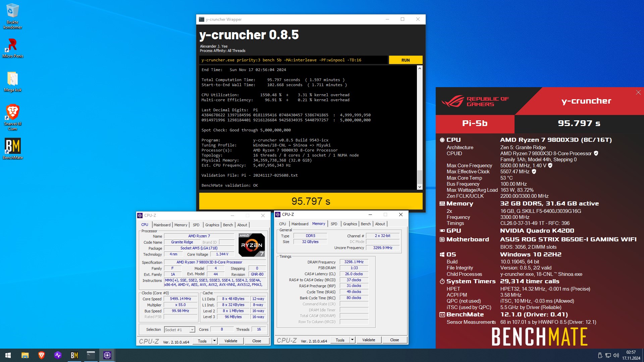Click the DRAM Frequency 3298.1 MHz value
This screenshot has width=644, height=362.
(354, 262)
